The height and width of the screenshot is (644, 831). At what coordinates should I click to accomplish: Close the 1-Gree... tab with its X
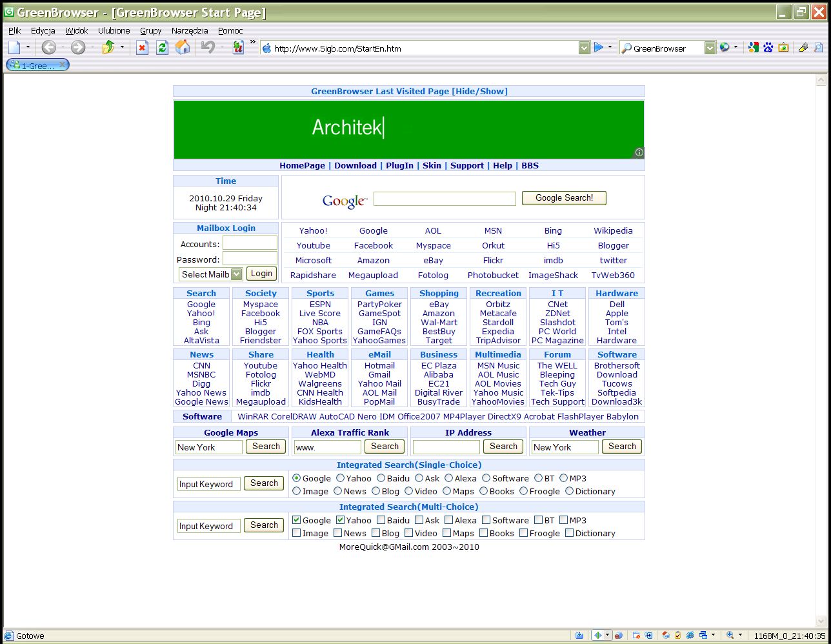[63, 65]
